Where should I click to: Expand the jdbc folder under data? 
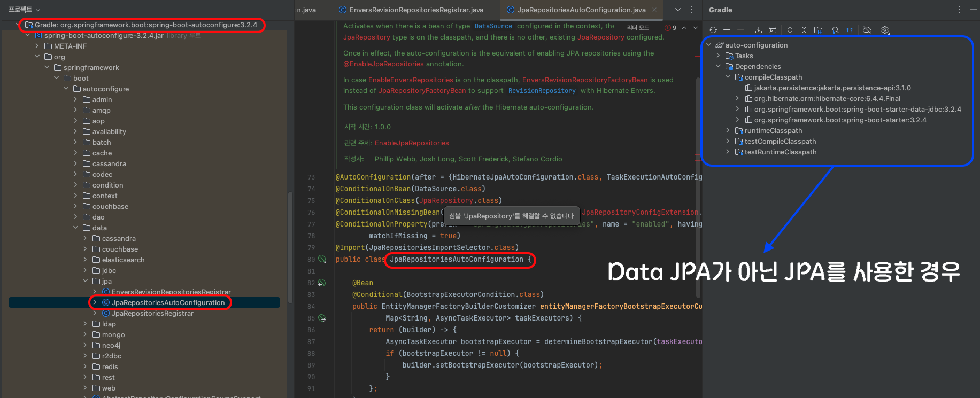[x=85, y=270]
